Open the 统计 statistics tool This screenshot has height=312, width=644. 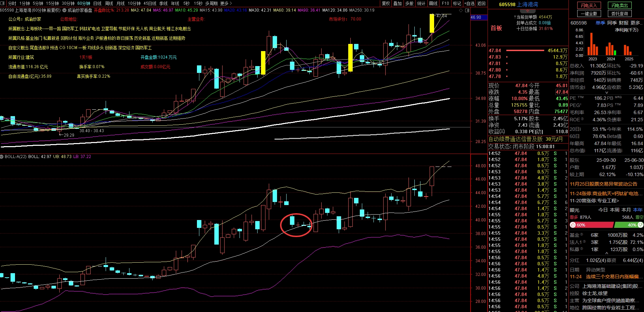click(421, 3)
